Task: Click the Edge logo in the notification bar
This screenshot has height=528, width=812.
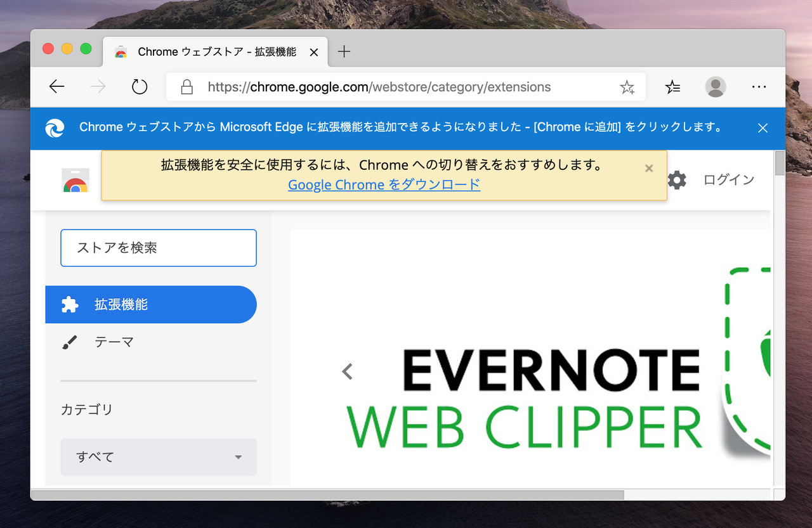Action: [55, 128]
